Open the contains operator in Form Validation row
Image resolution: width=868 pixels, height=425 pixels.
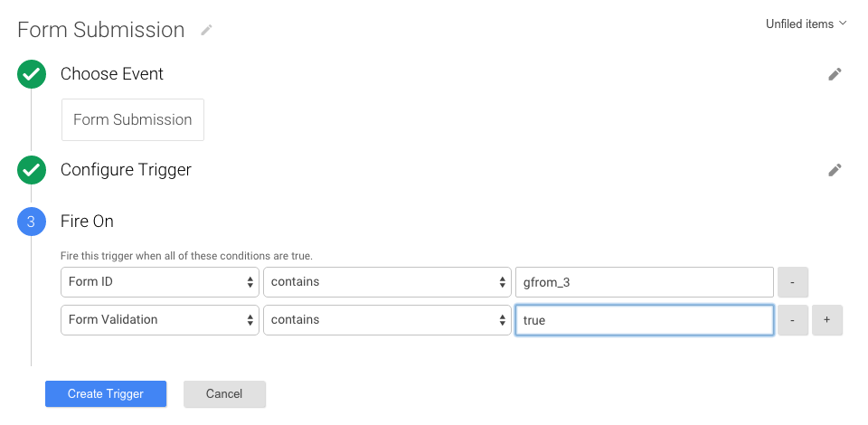(x=387, y=320)
